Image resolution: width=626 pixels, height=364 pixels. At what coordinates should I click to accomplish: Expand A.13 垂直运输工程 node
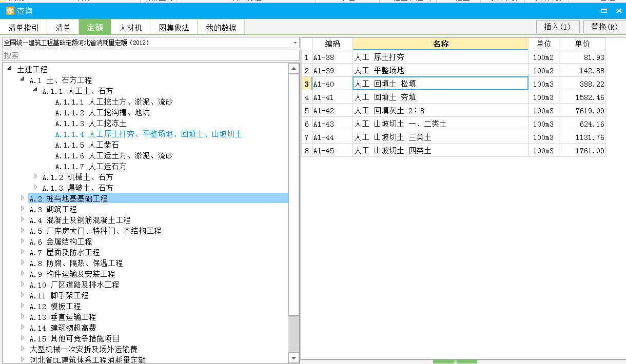pyautogui.click(x=22, y=316)
